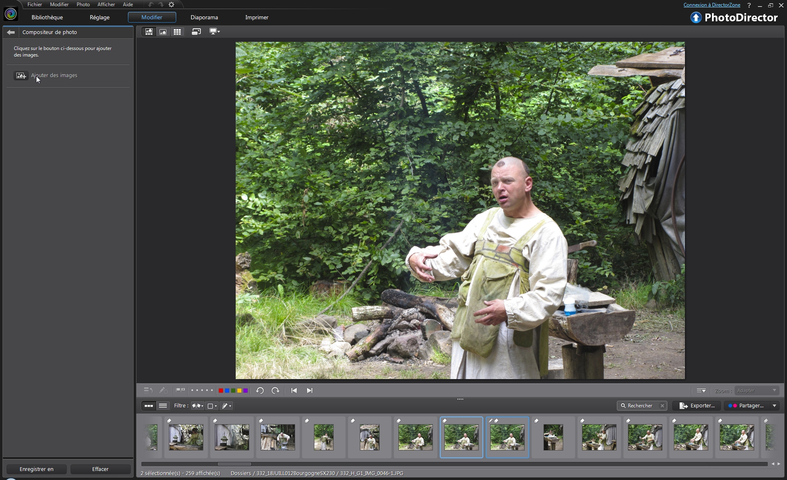Toggle filmstrip thumbnail view in browser panel
Image resolution: width=787 pixels, height=480 pixels.
[149, 406]
